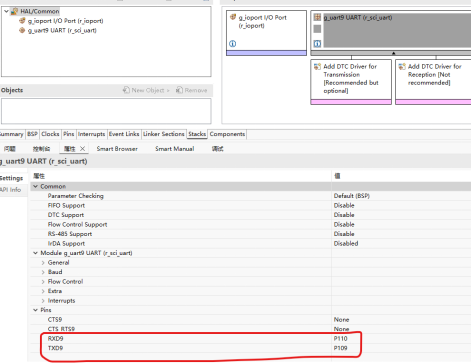Add DTC Driver for Transmission block
The height and width of the screenshot is (363, 472).
point(351,82)
